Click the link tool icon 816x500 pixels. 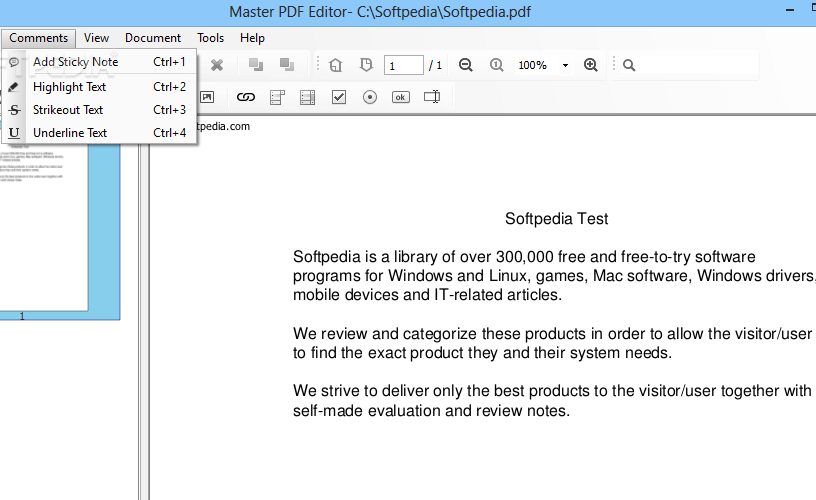pyautogui.click(x=245, y=97)
